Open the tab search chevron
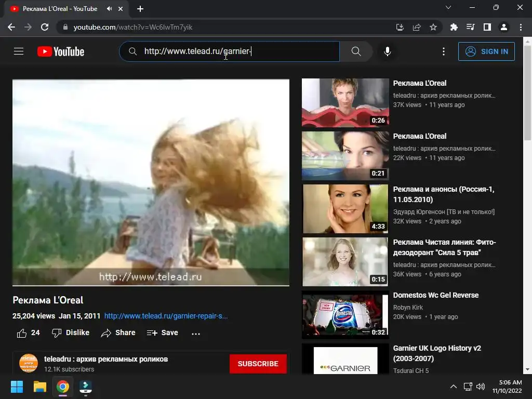Viewport: 532px width, 399px height. click(x=448, y=7)
